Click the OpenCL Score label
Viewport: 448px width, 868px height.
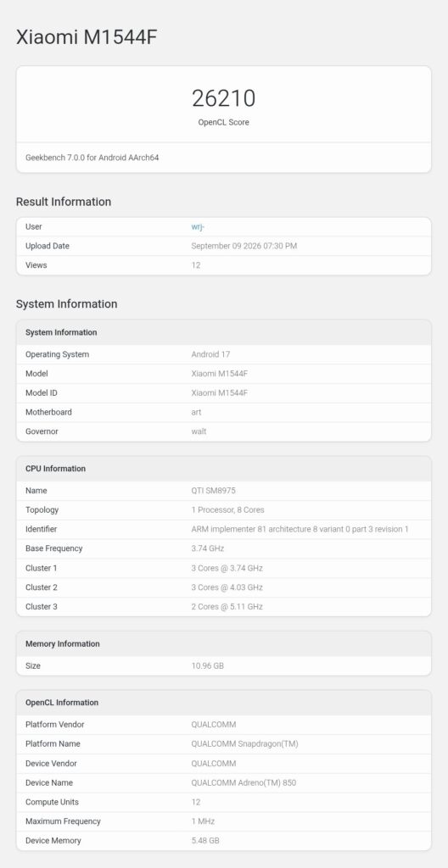(x=223, y=122)
